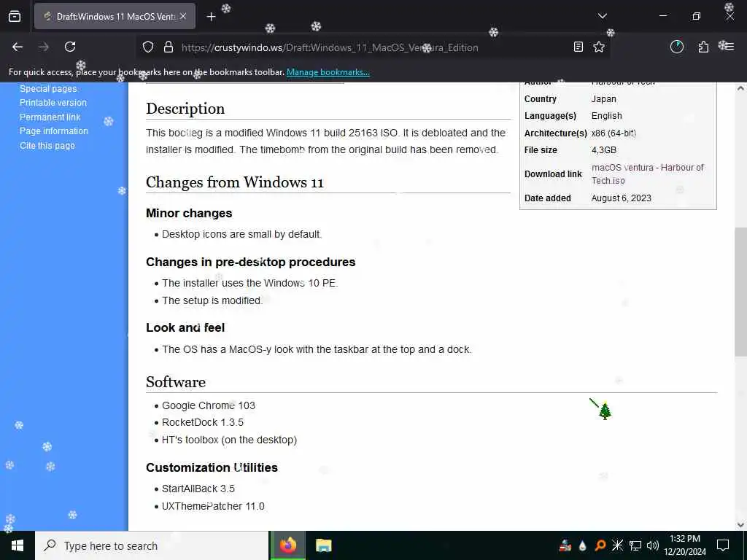Click UXThemePatcher 11.0 list item
Screen dimensions: 747x560
coord(213,506)
